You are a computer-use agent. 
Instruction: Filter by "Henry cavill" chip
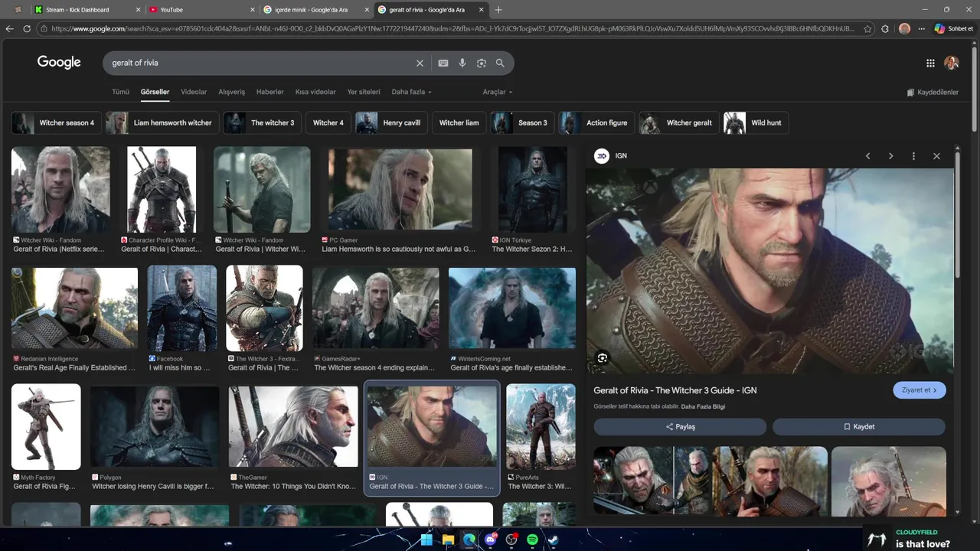pyautogui.click(x=391, y=122)
